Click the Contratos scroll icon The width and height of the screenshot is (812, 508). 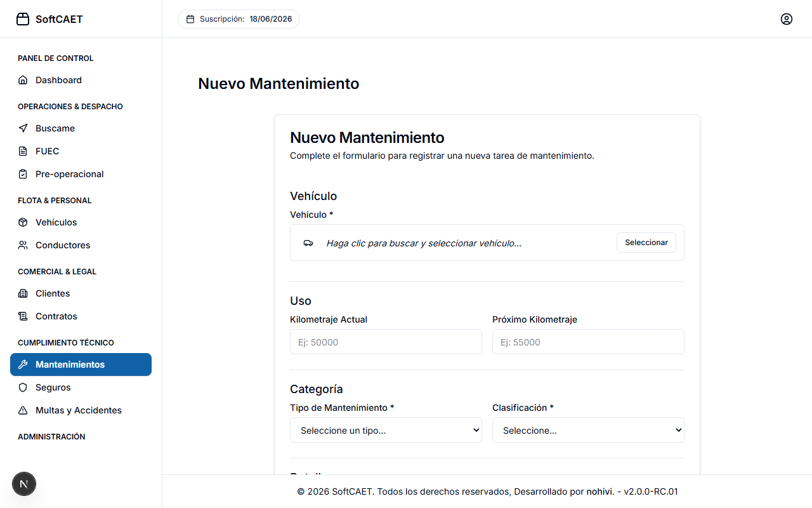click(x=23, y=316)
